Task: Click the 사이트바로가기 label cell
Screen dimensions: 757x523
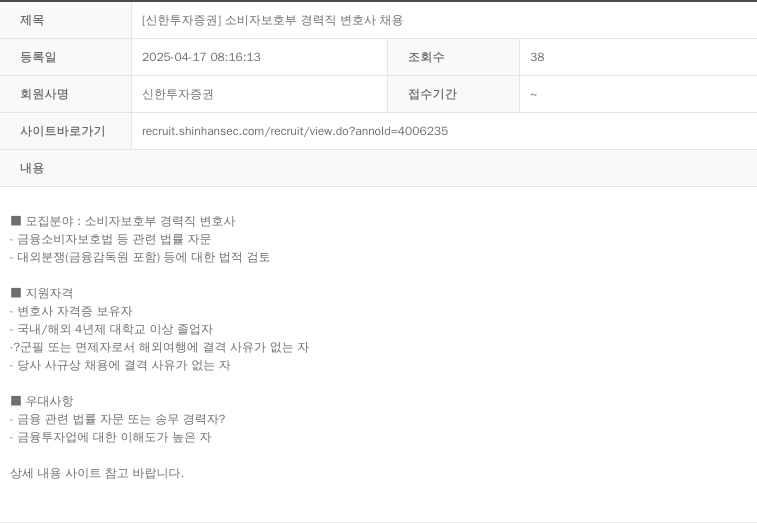Action: (x=66, y=131)
